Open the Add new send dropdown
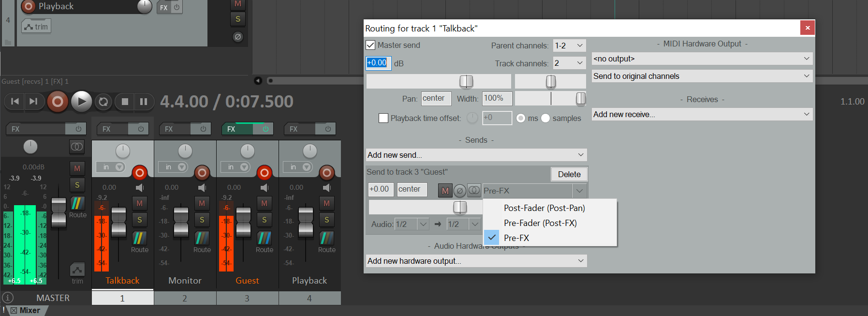 (476, 155)
